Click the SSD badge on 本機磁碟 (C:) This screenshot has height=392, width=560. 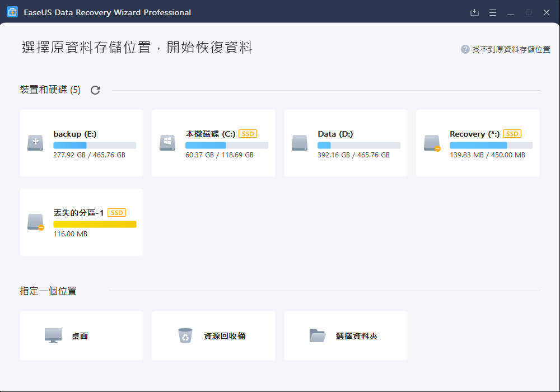click(x=248, y=134)
